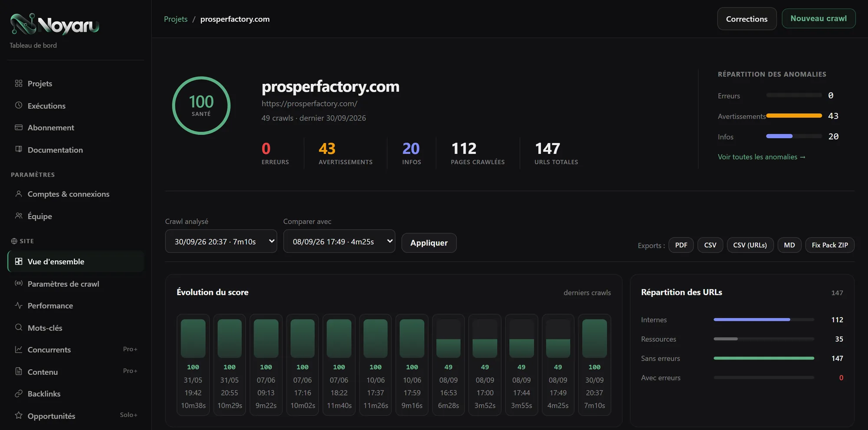Click the Performance pulse icon

pyautogui.click(x=19, y=305)
